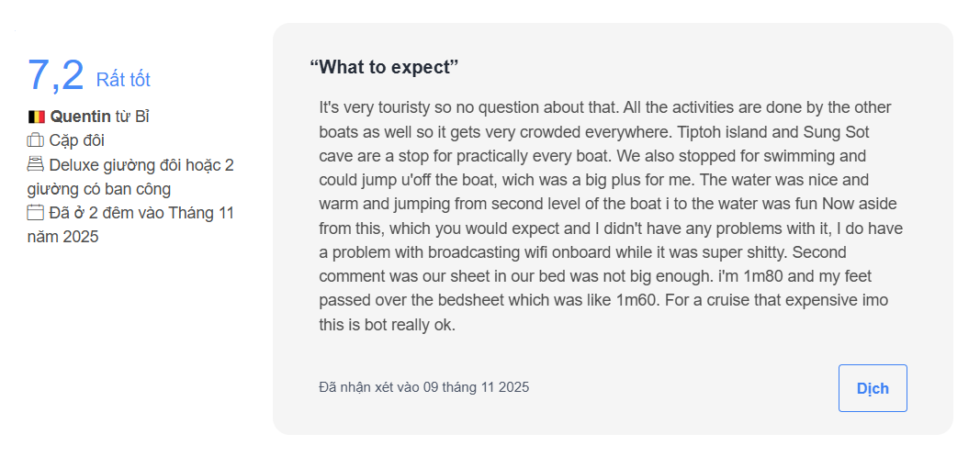Click the calendar icon beside stay date
This screenshot has height=457, width=980.
coord(36,213)
